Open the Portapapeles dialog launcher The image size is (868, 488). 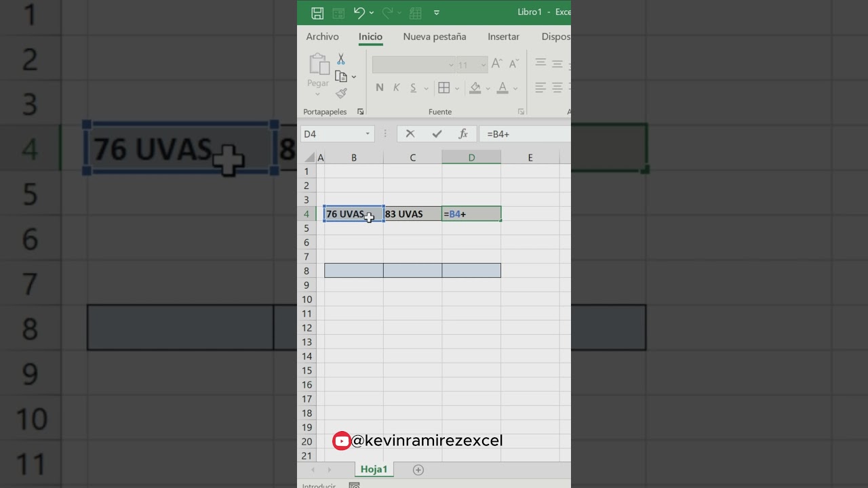click(360, 112)
